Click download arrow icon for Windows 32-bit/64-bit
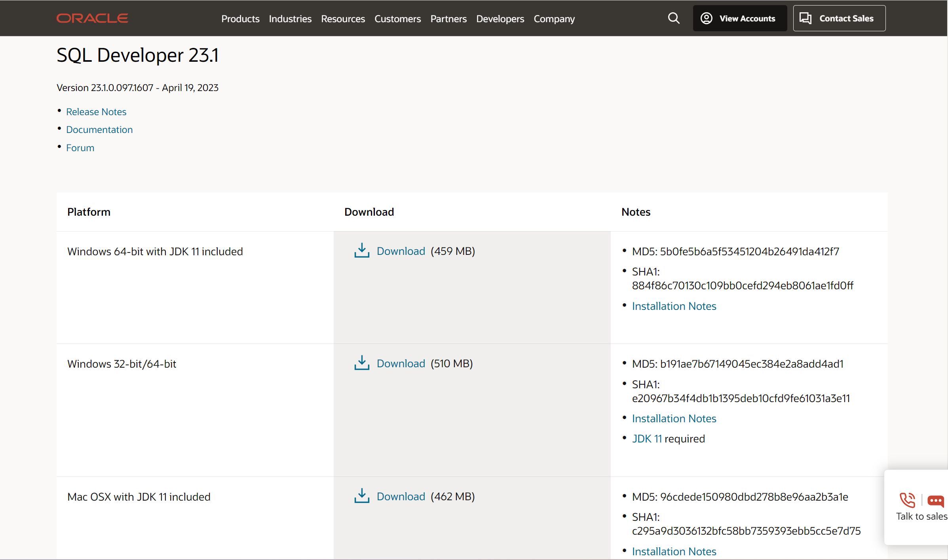 [x=362, y=363]
